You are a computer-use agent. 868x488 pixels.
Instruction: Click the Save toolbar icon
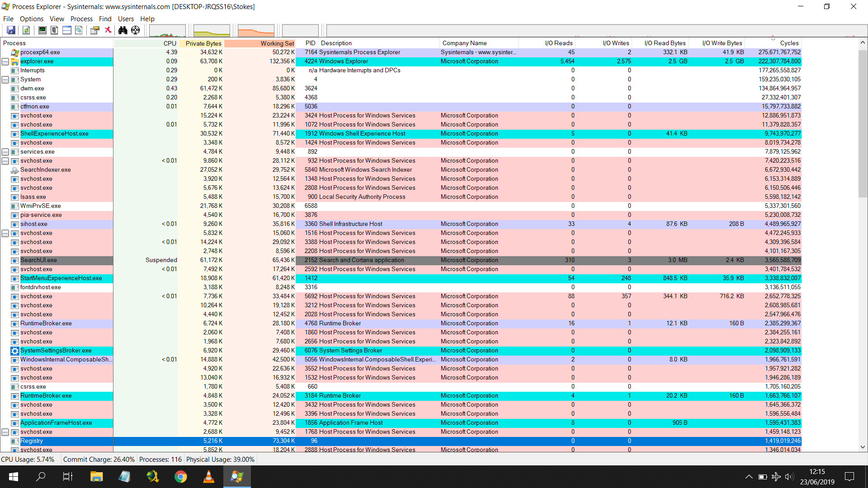pyautogui.click(x=11, y=30)
